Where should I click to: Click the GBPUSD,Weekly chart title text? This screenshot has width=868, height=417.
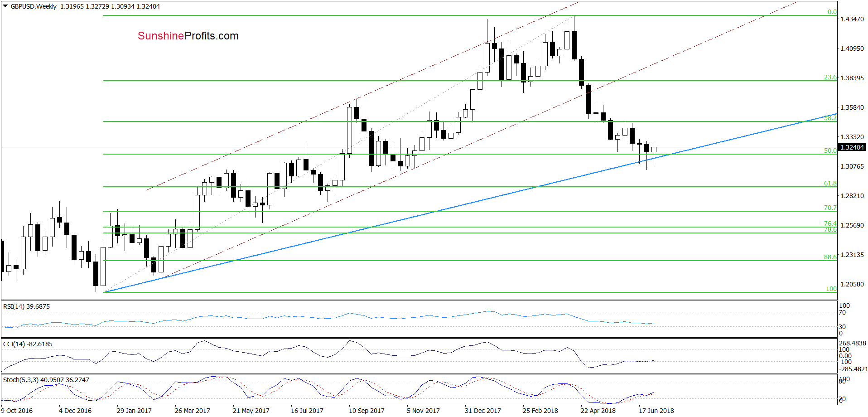pyautogui.click(x=34, y=6)
